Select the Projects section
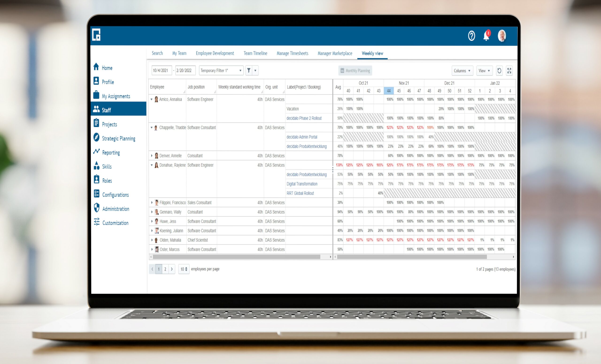Image resolution: width=601 pixels, height=364 pixels. [x=109, y=124]
